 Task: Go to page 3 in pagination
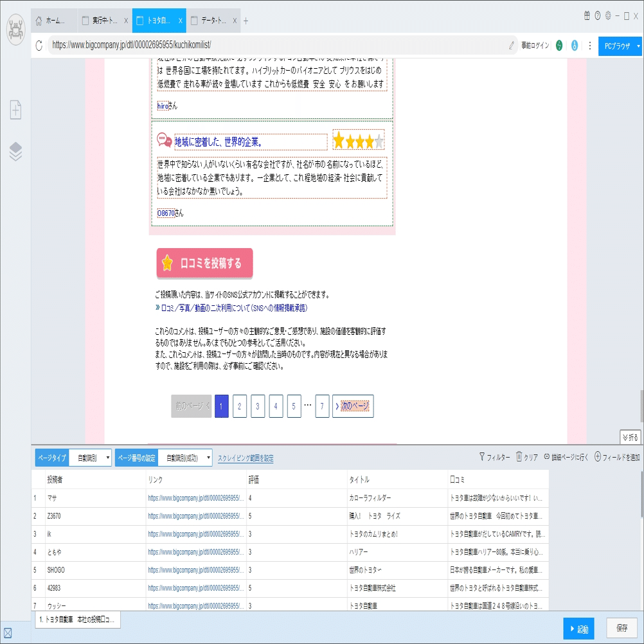point(258,406)
